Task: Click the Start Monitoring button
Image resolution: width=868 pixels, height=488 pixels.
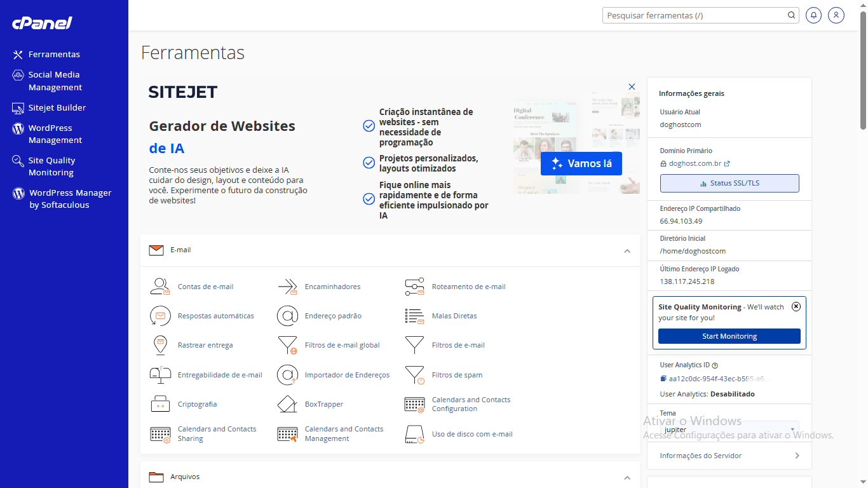Action: pos(729,336)
